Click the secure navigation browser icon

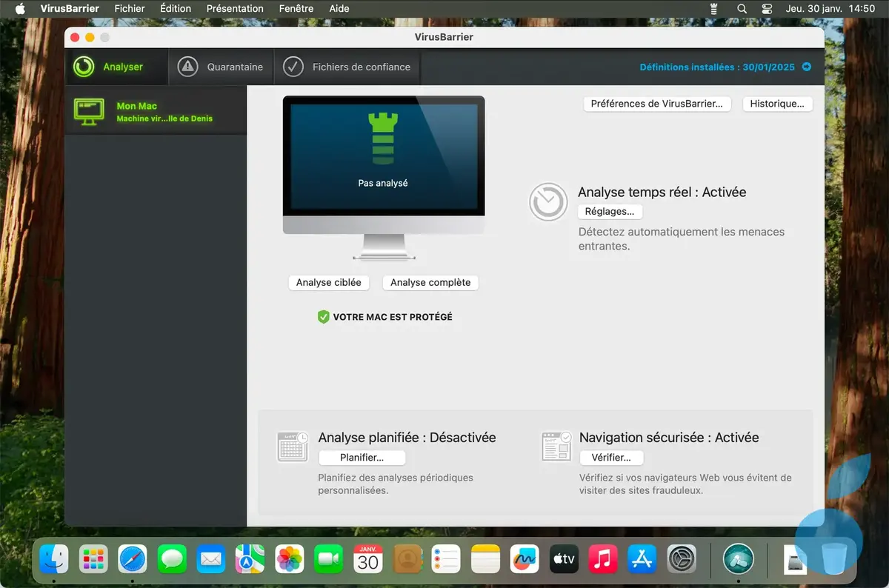(556, 447)
